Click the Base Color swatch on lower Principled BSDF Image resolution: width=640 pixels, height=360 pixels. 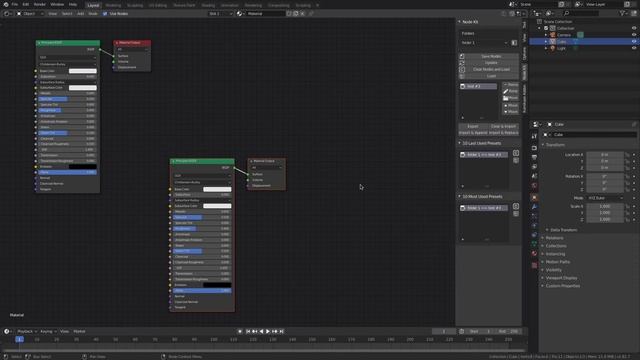[x=217, y=189]
